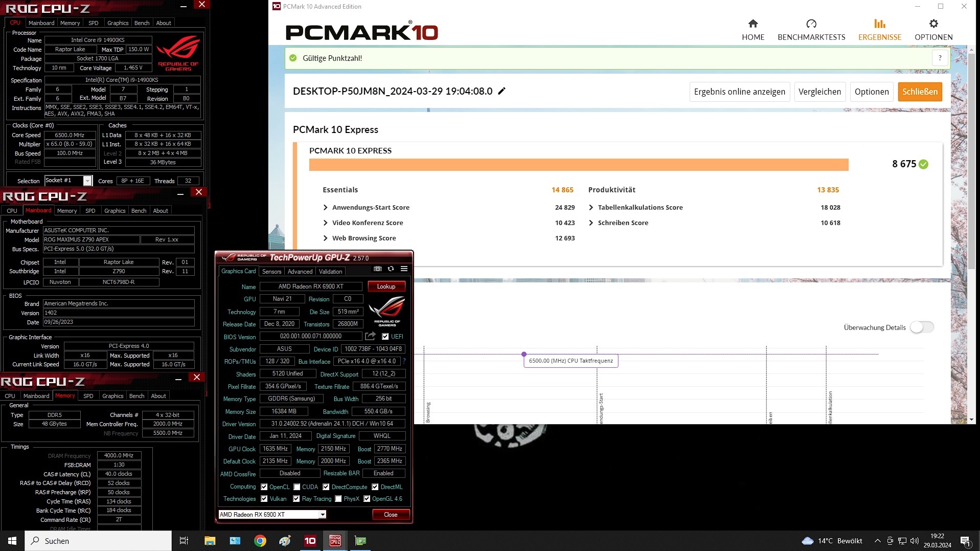Click Bus Interface question mark in GPU-Z

point(404,361)
